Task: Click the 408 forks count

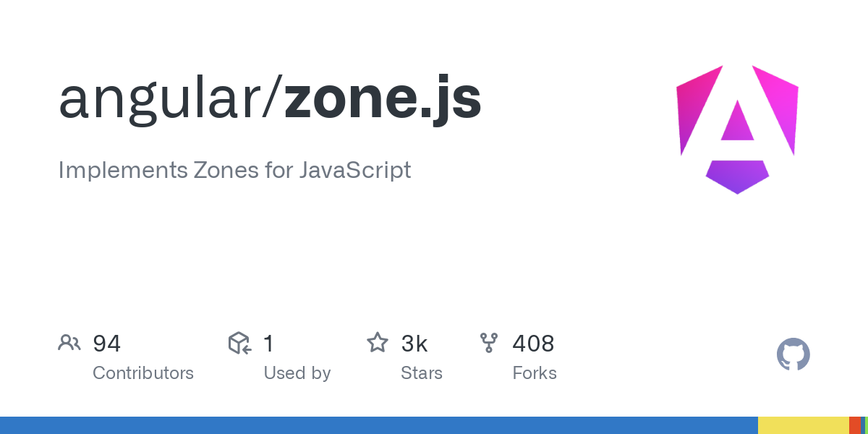Action: (x=533, y=344)
